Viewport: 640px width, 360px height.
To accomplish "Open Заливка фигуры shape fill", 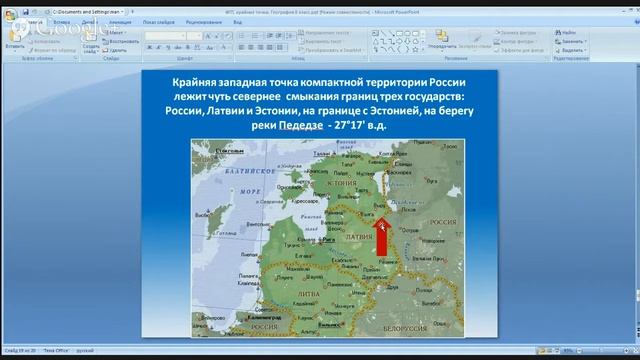I will pos(516,33).
